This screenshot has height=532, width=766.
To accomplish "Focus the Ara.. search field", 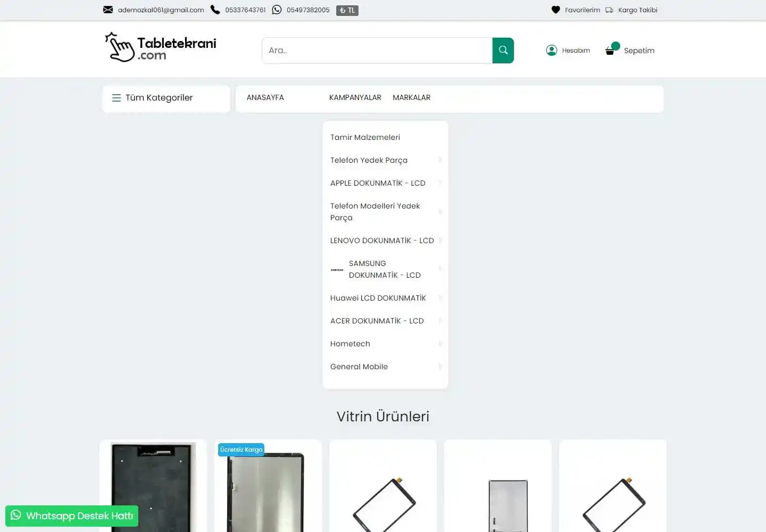I will (x=377, y=51).
